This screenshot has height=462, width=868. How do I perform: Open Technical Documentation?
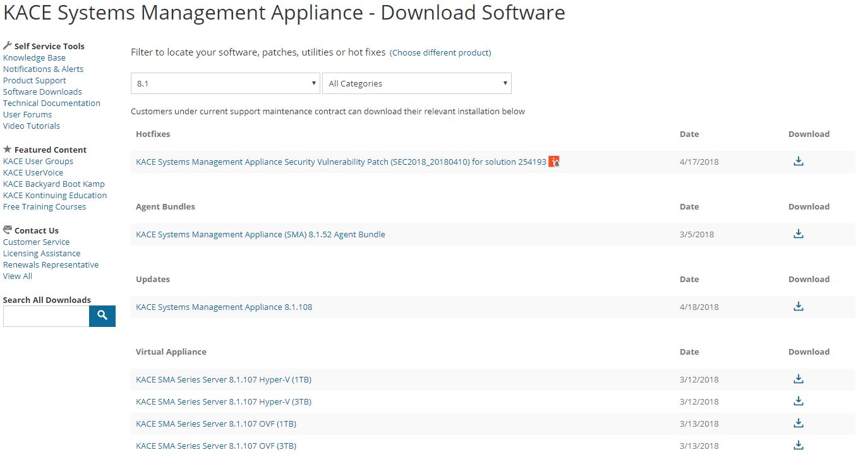click(52, 104)
